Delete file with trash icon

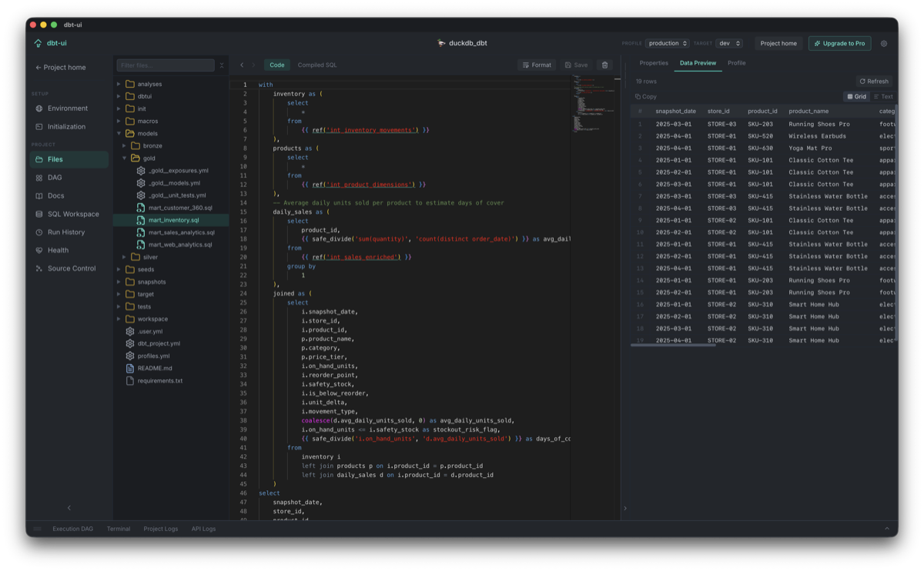[604, 65]
